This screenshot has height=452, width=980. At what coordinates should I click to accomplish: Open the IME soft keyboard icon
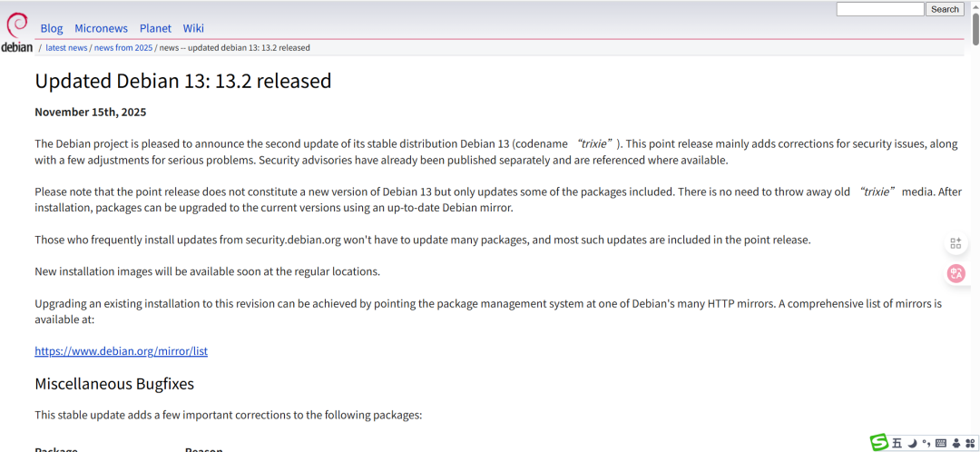[941, 443]
